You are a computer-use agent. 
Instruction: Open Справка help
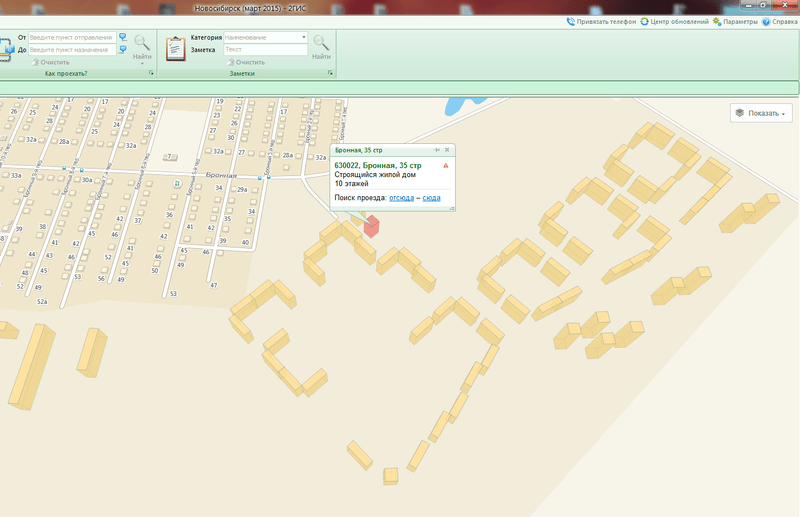pyautogui.click(x=766, y=21)
